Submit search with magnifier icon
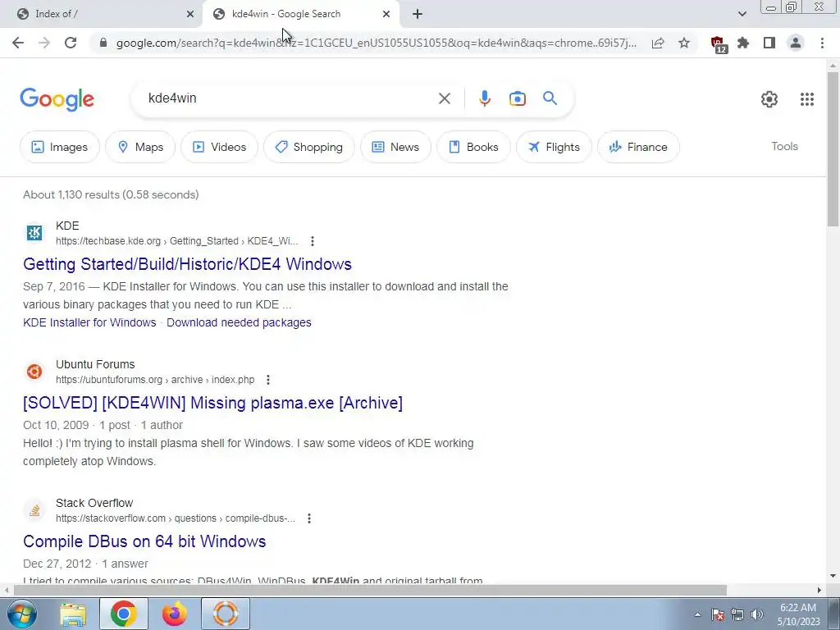This screenshot has height=630, width=840. click(550, 98)
